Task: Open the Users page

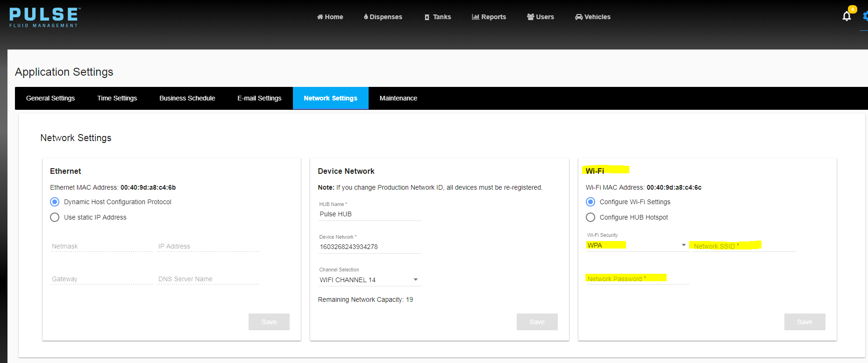Action: (540, 17)
